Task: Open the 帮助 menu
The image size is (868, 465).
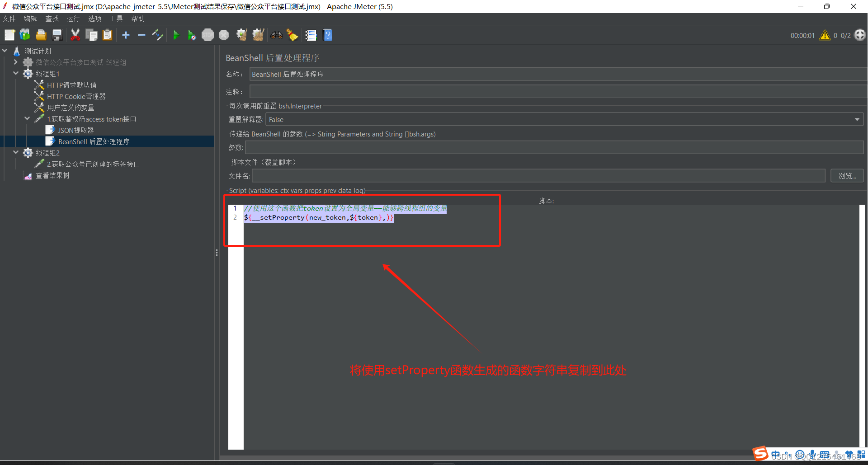Action: (138, 19)
